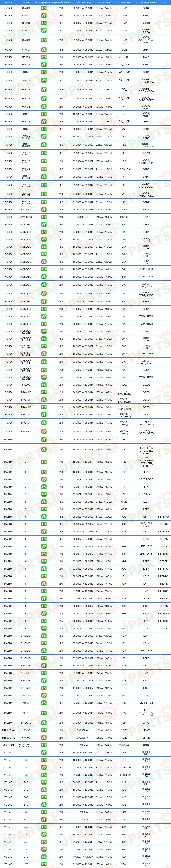
Task: Click the 03.2004 -> production date cell
Action: 83,217
